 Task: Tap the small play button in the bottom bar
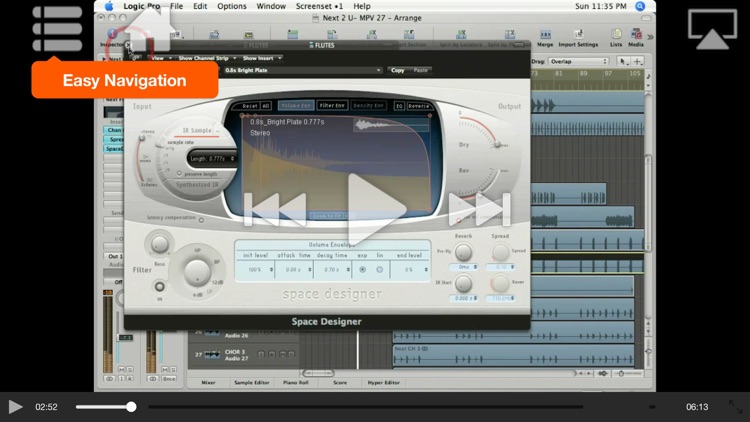click(x=15, y=407)
